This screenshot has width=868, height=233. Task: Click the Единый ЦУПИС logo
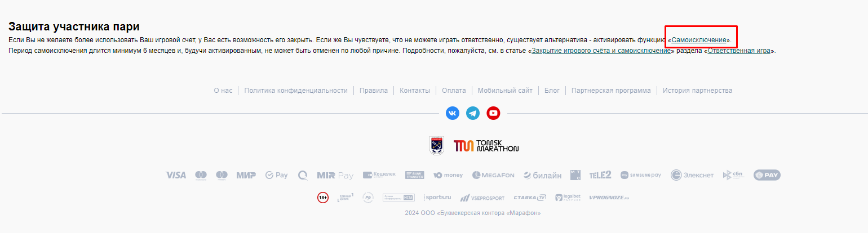click(x=345, y=198)
